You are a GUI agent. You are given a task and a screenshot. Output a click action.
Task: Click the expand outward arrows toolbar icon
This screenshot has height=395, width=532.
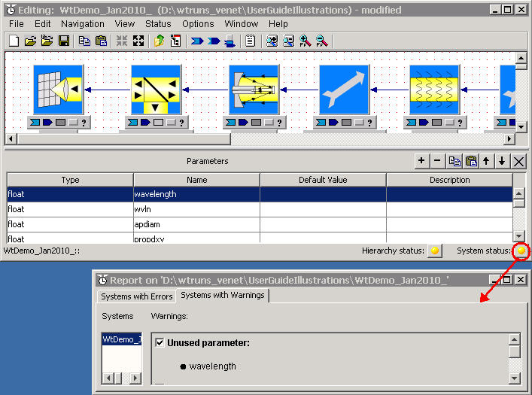pos(138,41)
